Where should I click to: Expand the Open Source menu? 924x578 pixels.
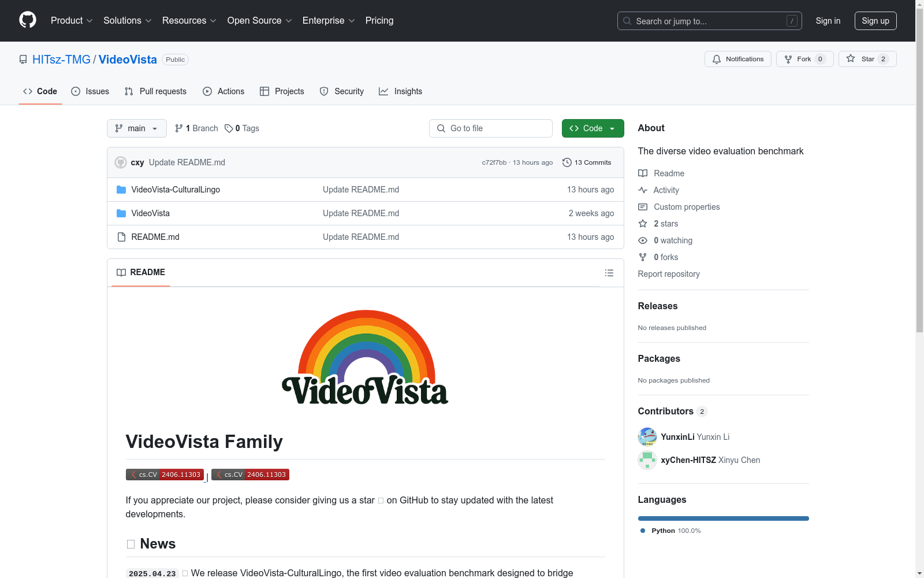coord(260,20)
